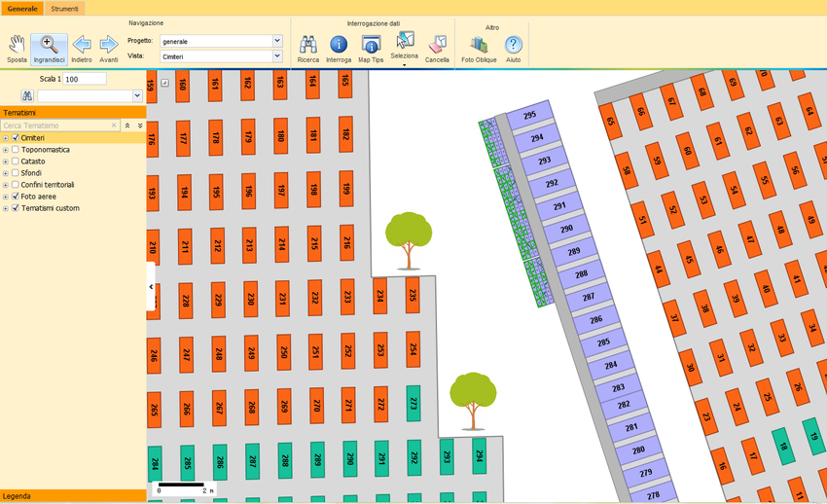Uncheck the Foto aeree checkbox
The image size is (827, 504).
click(16, 197)
